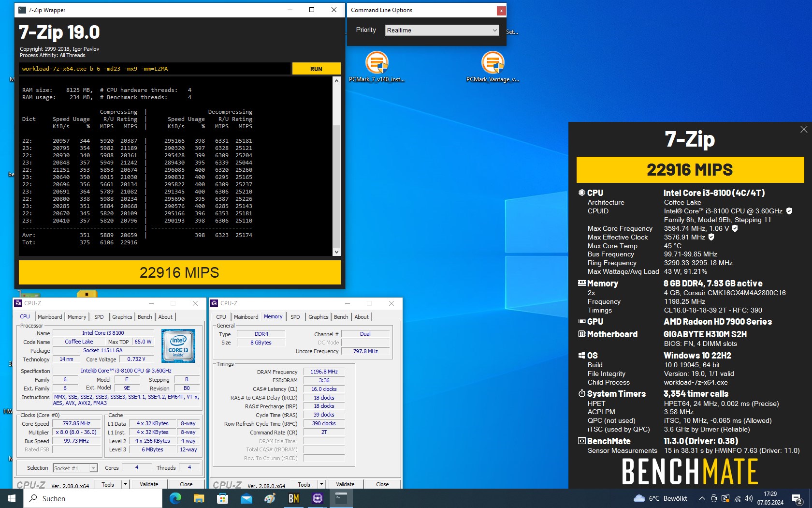
Task: Click Meet Now camera tray icon
Action: [x=714, y=498]
